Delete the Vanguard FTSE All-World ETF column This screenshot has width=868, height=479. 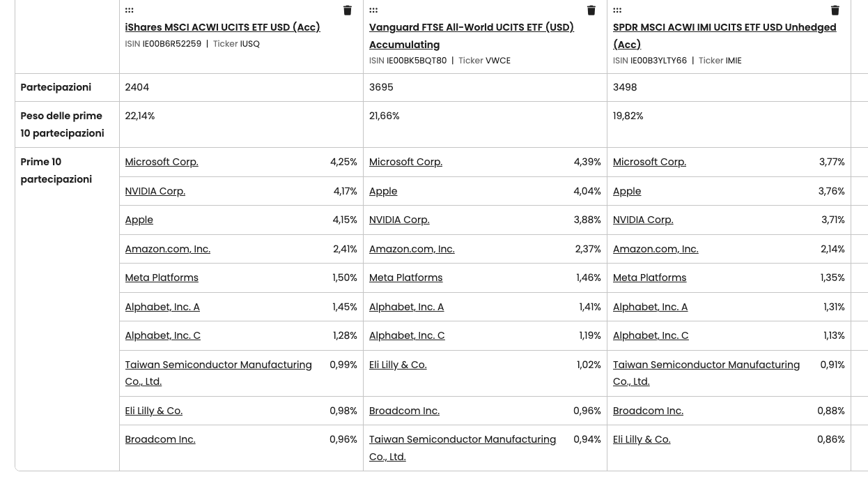pos(591,10)
